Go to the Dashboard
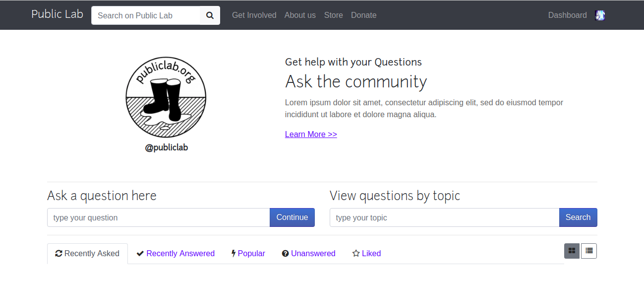The image size is (644, 284). [568, 15]
